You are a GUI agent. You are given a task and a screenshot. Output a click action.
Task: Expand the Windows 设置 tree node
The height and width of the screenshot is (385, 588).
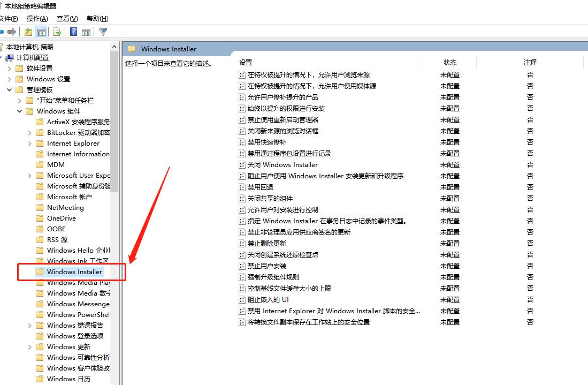tap(10, 79)
